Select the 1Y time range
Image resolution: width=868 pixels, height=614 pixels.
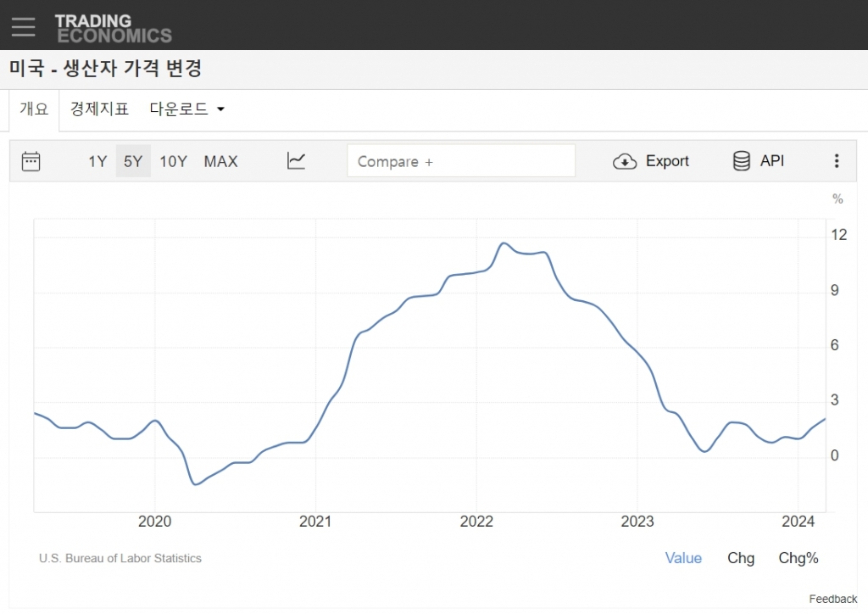tap(97, 161)
